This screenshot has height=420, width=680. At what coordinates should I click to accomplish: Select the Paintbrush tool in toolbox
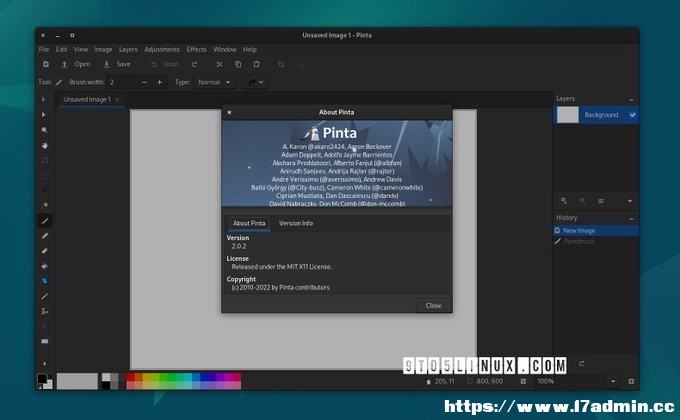[44, 221]
